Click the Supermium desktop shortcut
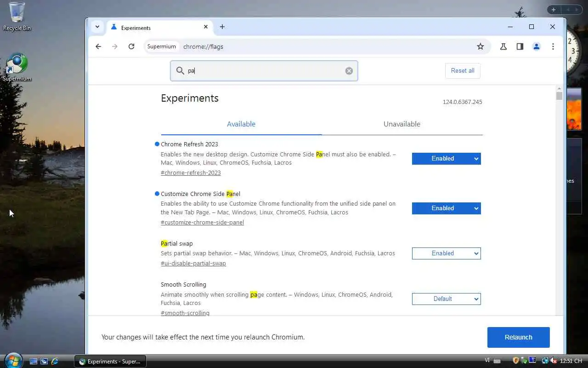588x368 pixels. pyautogui.click(x=17, y=68)
